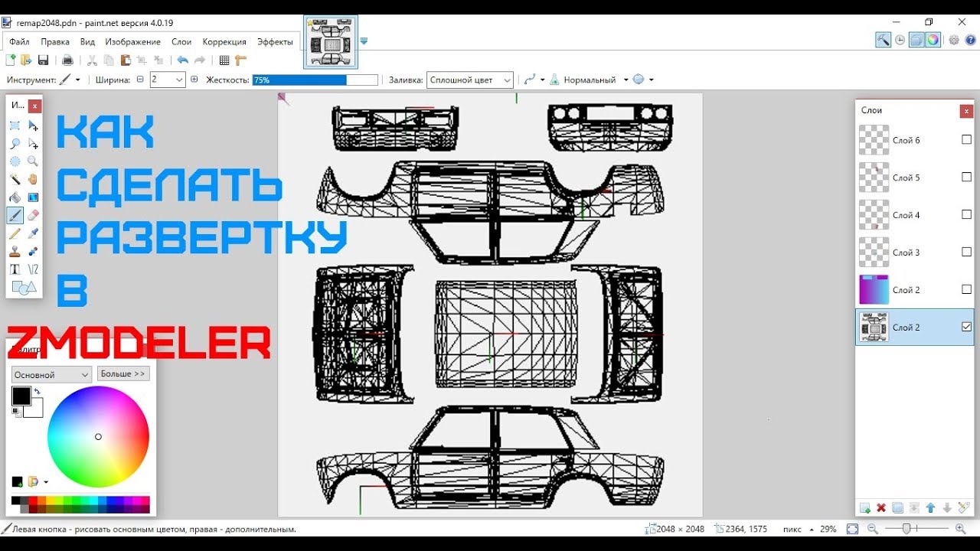Toggle the Tools window button
980x551 pixels.
(884, 41)
